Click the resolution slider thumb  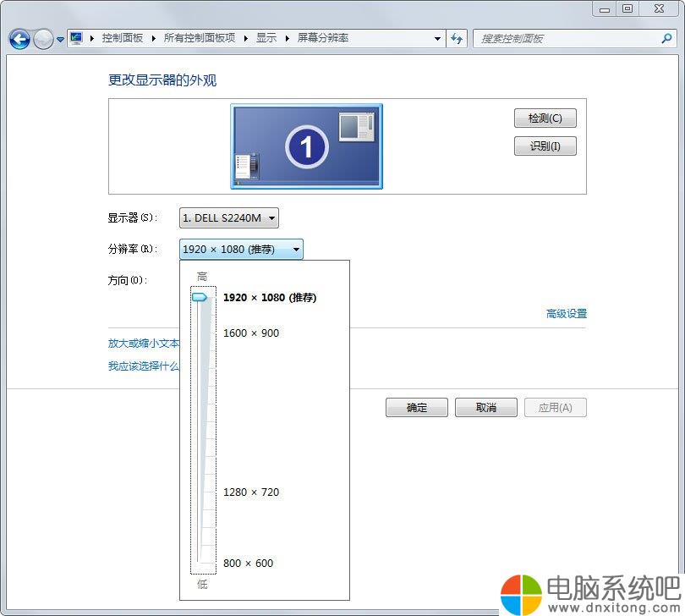(200, 297)
